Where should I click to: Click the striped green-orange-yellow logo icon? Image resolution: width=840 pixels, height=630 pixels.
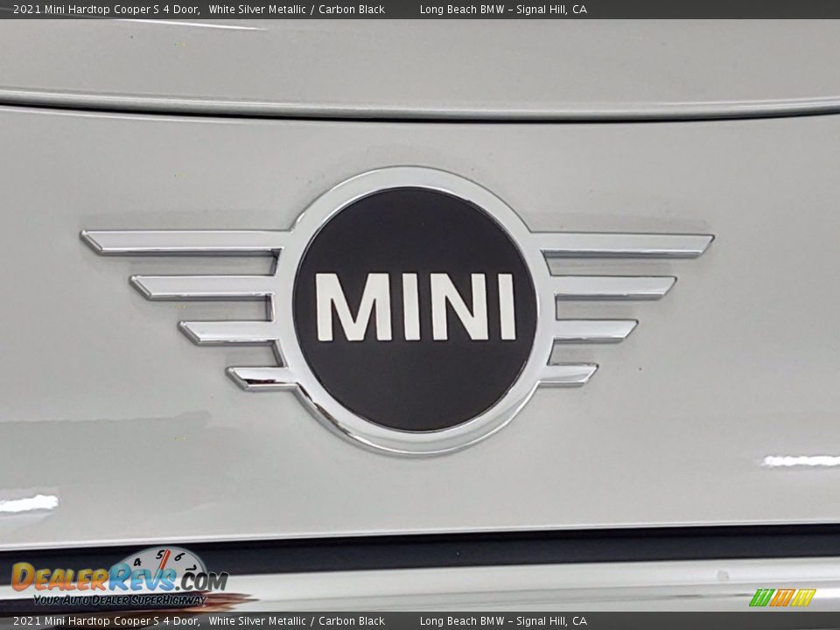[x=782, y=598]
